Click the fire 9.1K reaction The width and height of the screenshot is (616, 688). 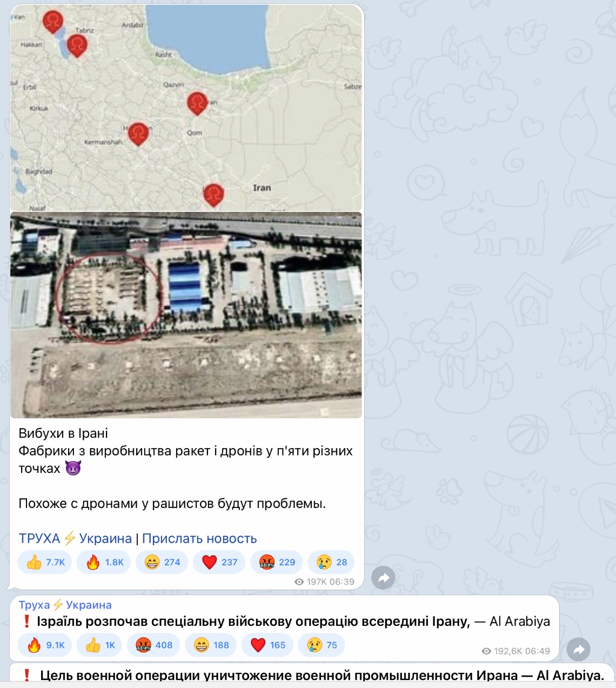pos(45,645)
